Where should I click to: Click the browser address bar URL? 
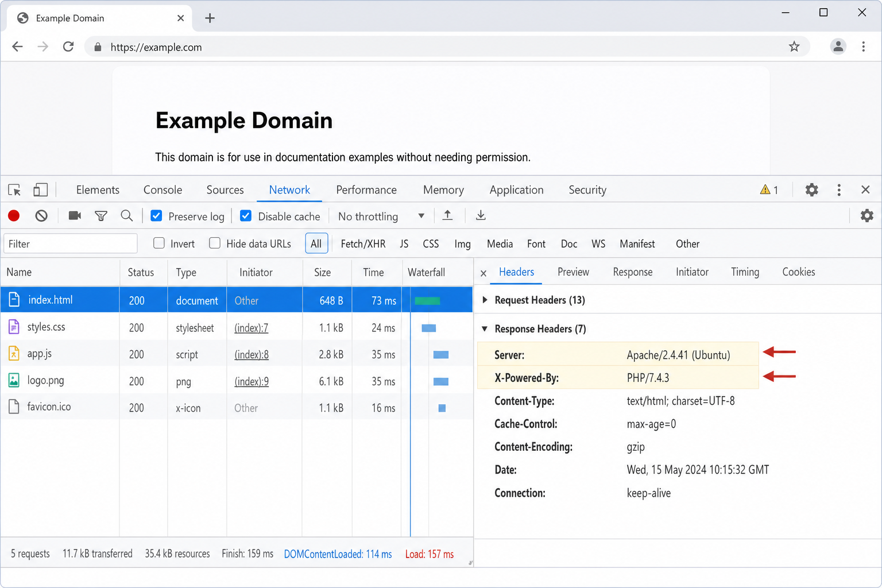(x=156, y=47)
